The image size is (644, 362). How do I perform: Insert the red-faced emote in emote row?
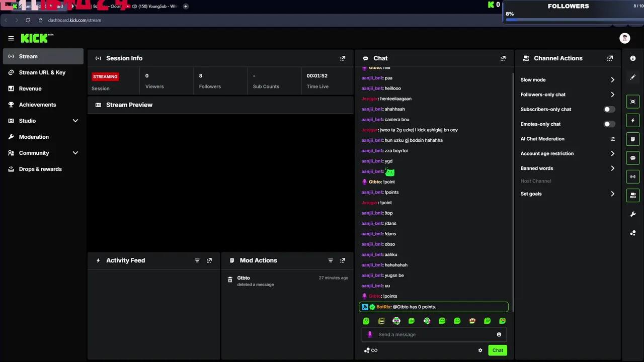click(x=472, y=321)
